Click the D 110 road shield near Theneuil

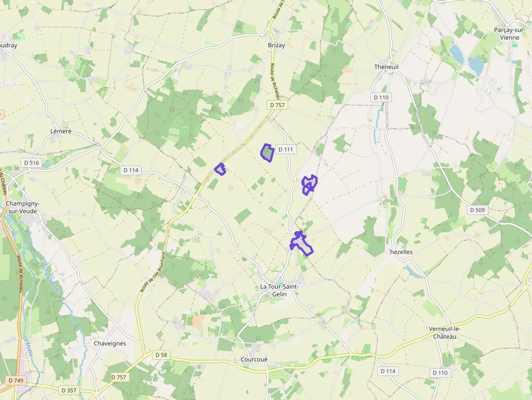pyautogui.click(x=381, y=97)
